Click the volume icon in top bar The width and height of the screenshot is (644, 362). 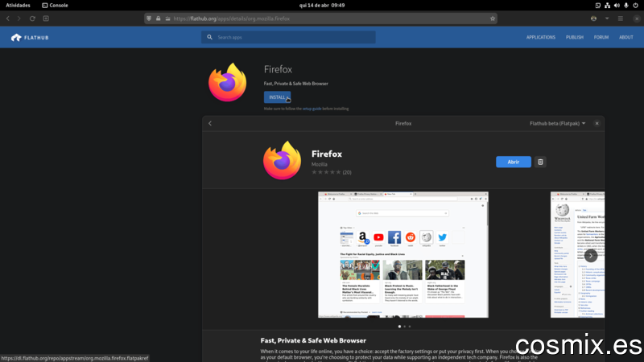617,6
